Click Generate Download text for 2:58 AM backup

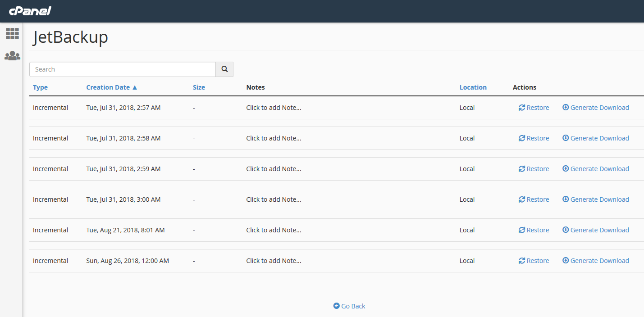tap(600, 138)
